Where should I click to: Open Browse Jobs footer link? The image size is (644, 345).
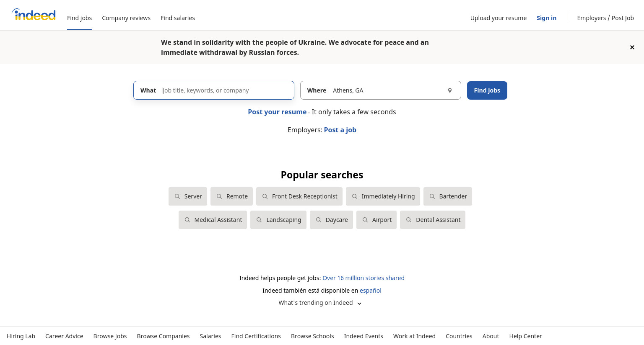click(110, 336)
